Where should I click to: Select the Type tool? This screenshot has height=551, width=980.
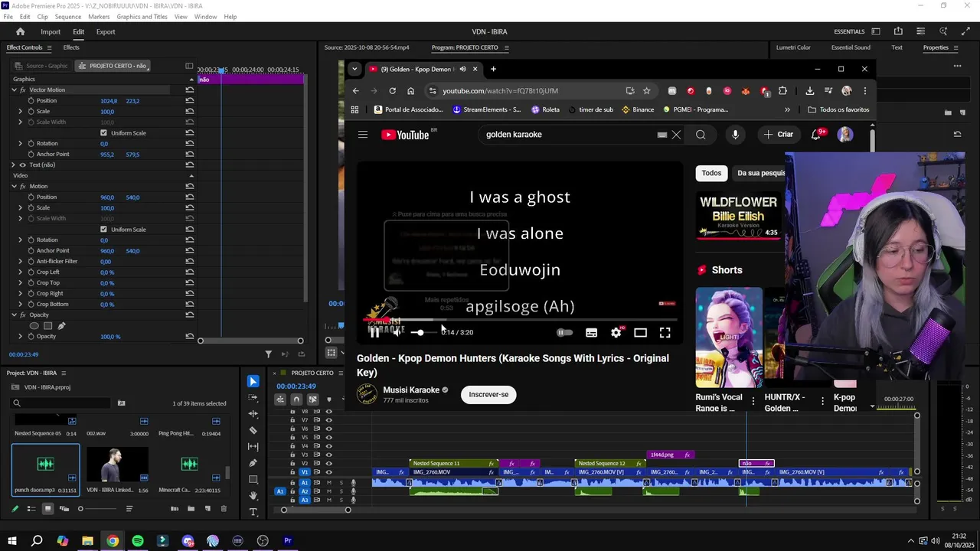[x=253, y=511]
